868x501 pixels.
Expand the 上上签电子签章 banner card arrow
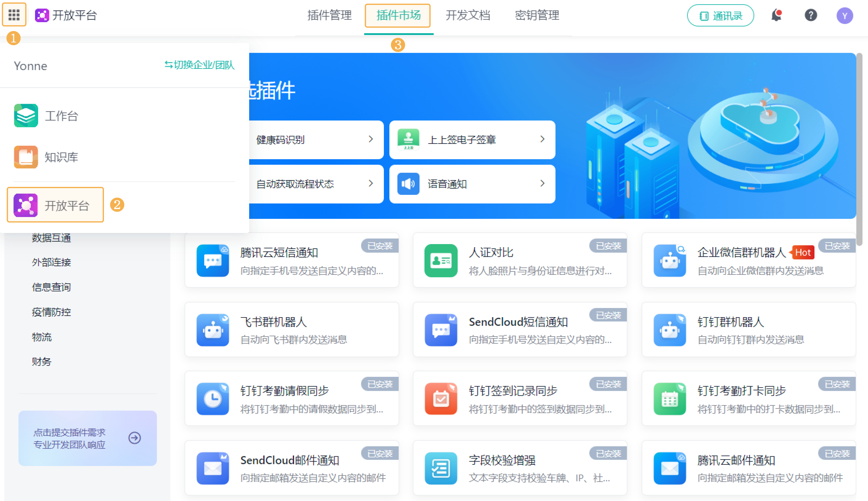coord(542,139)
